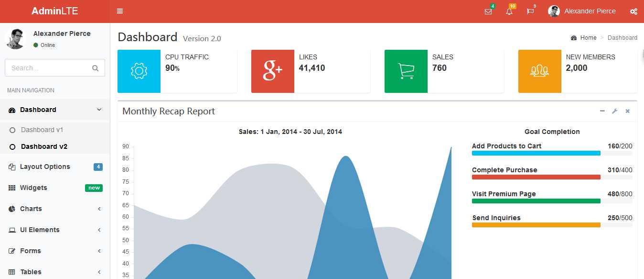Click the green new badge on Widgets
Screen dimensions: 644x279
pos(94,188)
